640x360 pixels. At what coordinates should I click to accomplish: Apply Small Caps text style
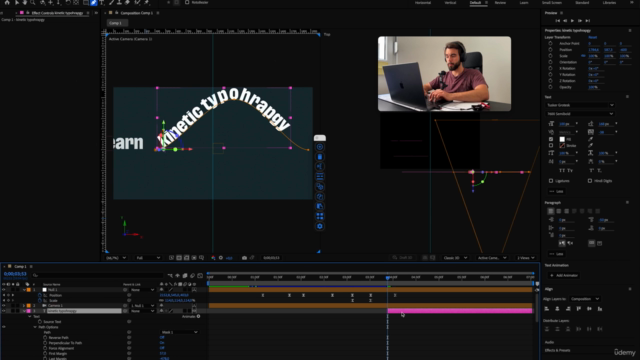(570, 170)
